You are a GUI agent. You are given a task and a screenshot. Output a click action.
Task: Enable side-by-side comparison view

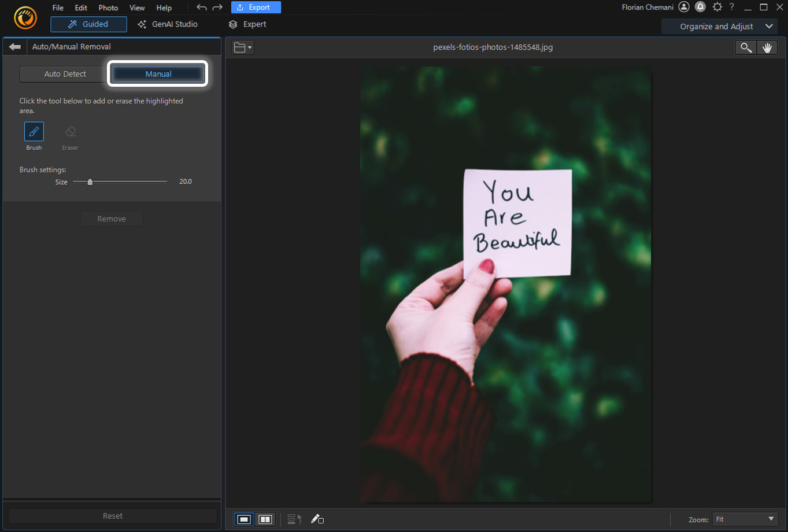(265, 519)
